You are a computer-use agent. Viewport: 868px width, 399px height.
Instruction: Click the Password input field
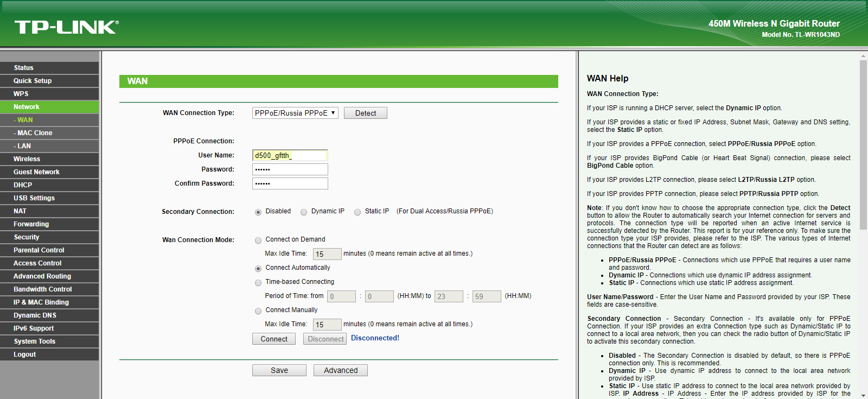tap(290, 169)
